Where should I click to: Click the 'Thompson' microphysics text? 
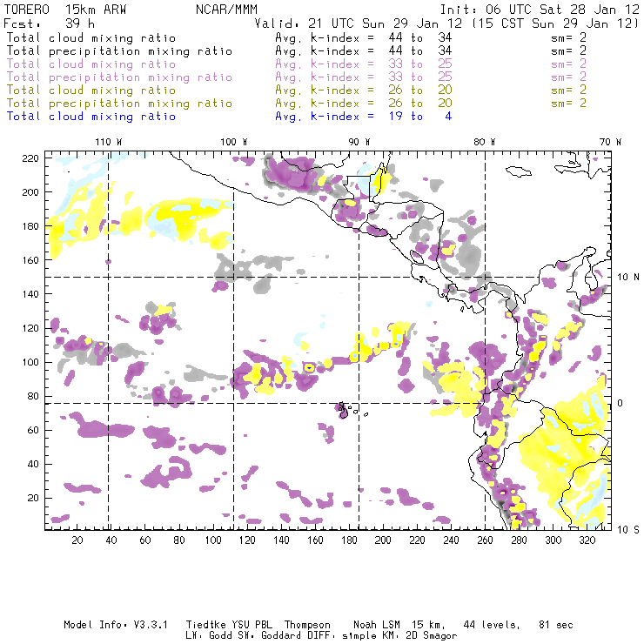click(307, 626)
